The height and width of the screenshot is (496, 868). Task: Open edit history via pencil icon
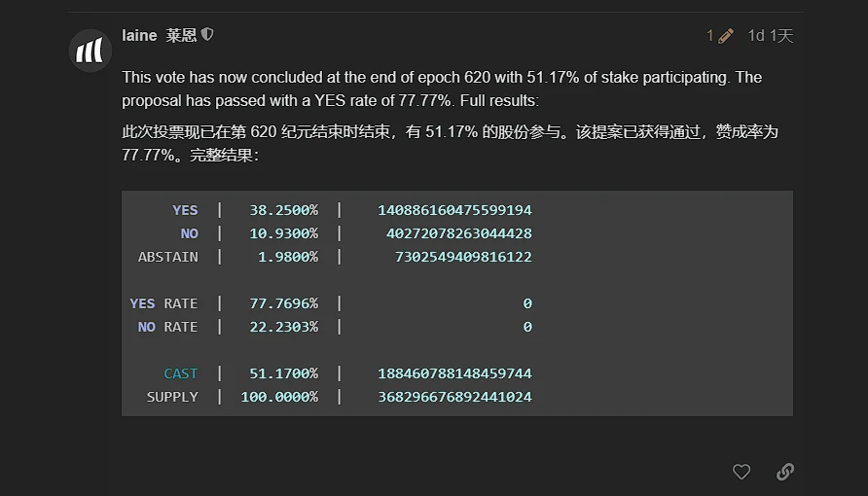(725, 36)
